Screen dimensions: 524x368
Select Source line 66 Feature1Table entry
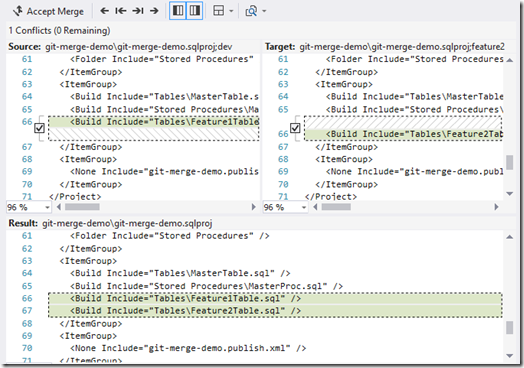164,122
